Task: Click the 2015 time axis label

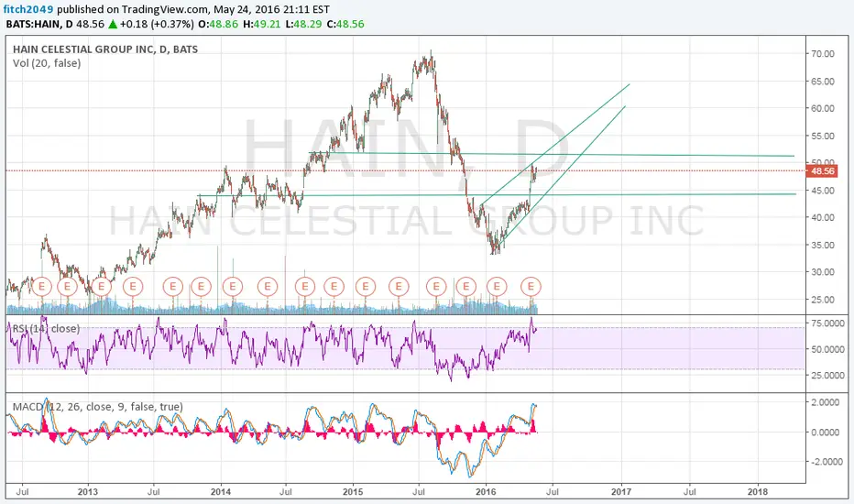Action: coord(353,492)
